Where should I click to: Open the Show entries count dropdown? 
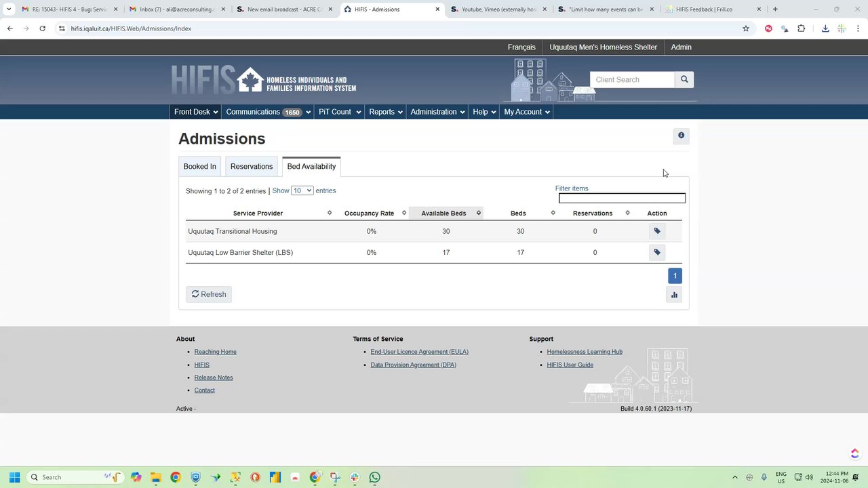tap(302, 190)
